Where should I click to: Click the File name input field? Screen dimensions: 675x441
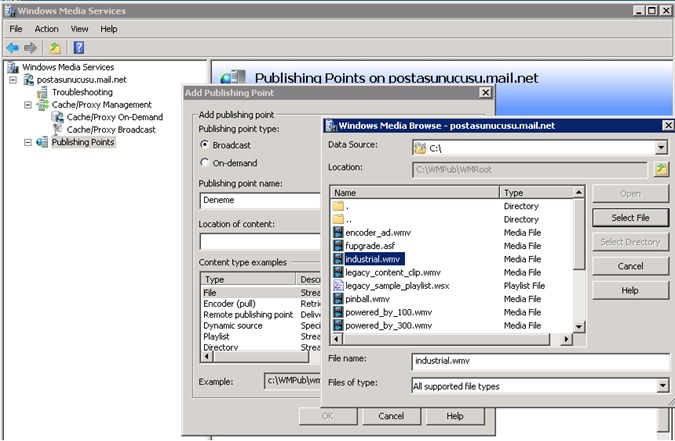coord(539,362)
